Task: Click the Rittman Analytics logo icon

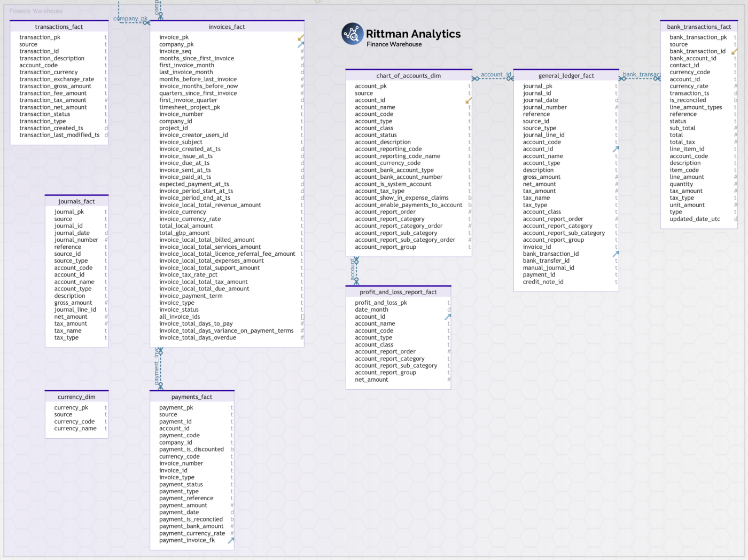Action: coord(352,34)
